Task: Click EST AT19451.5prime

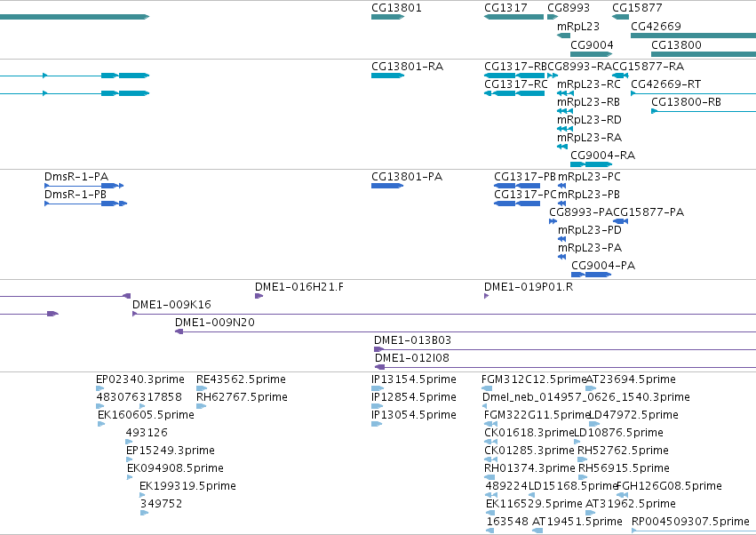Action: point(577,522)
